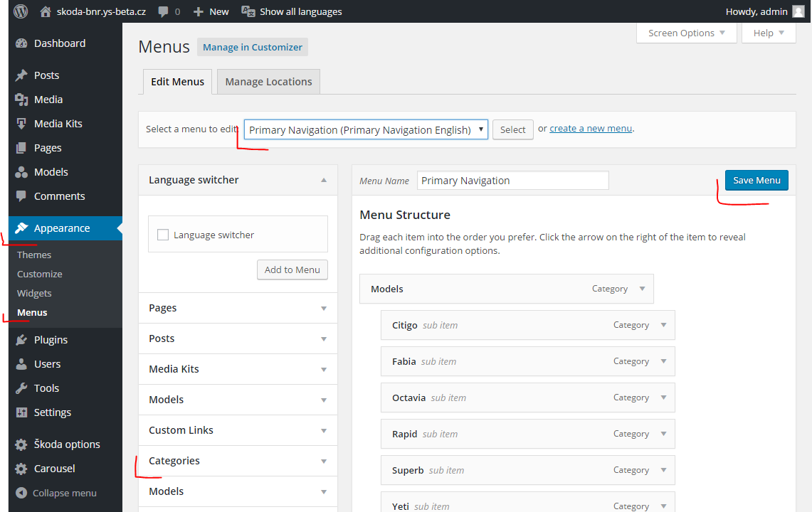Screen dimensions: 812x512
Task: Open the Select a menu to edit dropdown
Action: (x=366, y=129)
